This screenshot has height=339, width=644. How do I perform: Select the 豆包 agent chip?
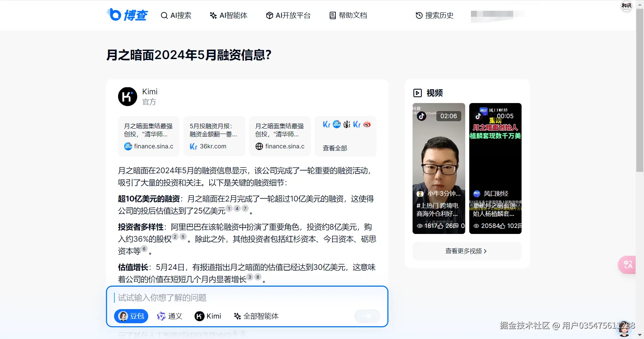tap(131, 316)
